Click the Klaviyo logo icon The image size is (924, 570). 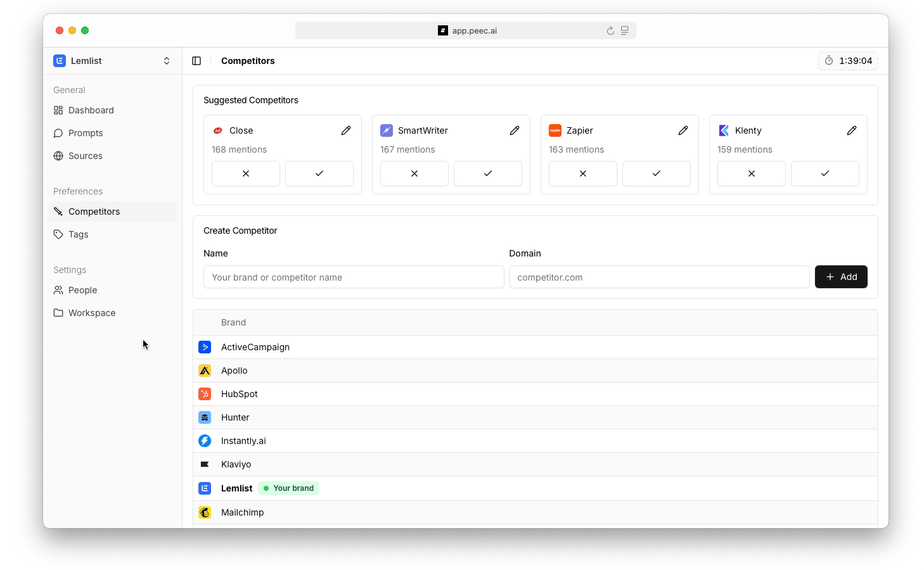(205, 464)
